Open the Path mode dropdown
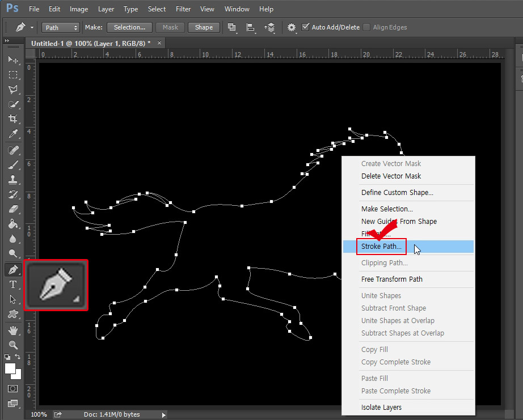 coord(60,28)
